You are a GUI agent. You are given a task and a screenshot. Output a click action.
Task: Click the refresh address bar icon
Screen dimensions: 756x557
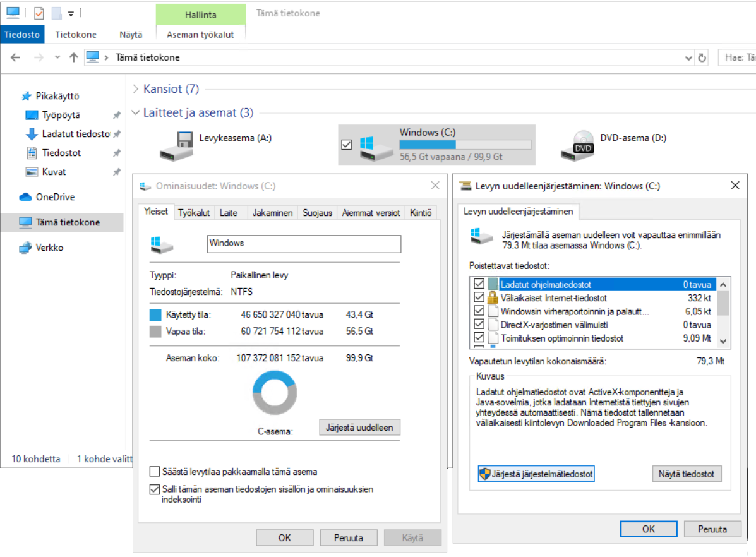click(702, 58)
